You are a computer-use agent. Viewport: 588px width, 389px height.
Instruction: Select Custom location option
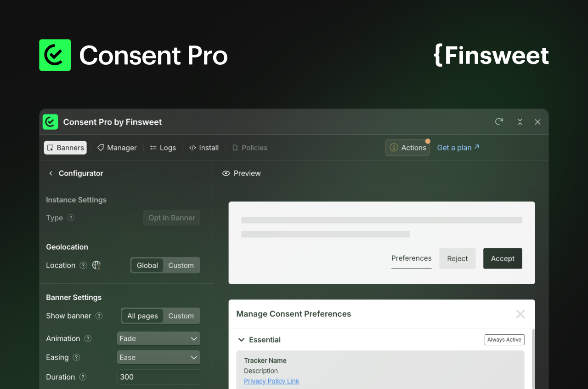[x=181, y=265]
